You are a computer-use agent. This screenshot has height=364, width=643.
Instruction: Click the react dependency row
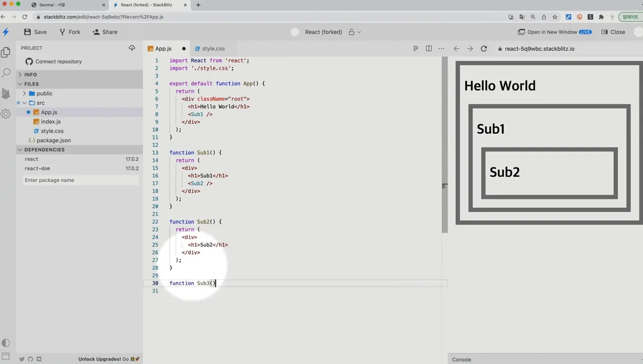[x=81, y=159]
